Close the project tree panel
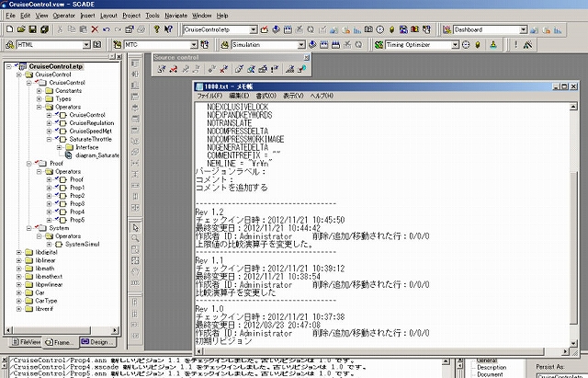 (119, 57)
